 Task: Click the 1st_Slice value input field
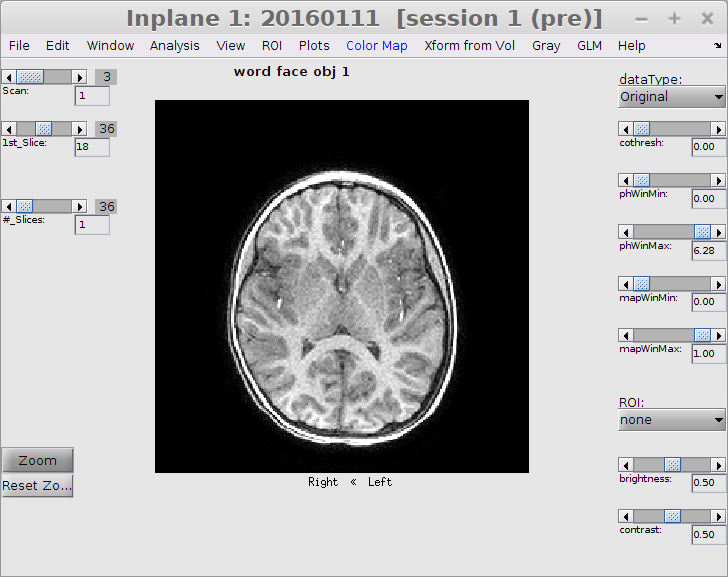click(91, 147)
